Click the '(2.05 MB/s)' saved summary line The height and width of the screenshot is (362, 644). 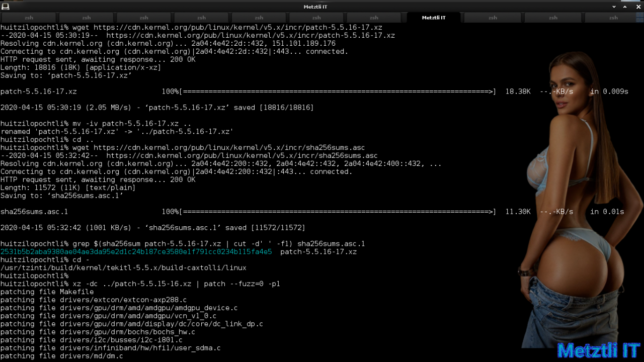157,108
